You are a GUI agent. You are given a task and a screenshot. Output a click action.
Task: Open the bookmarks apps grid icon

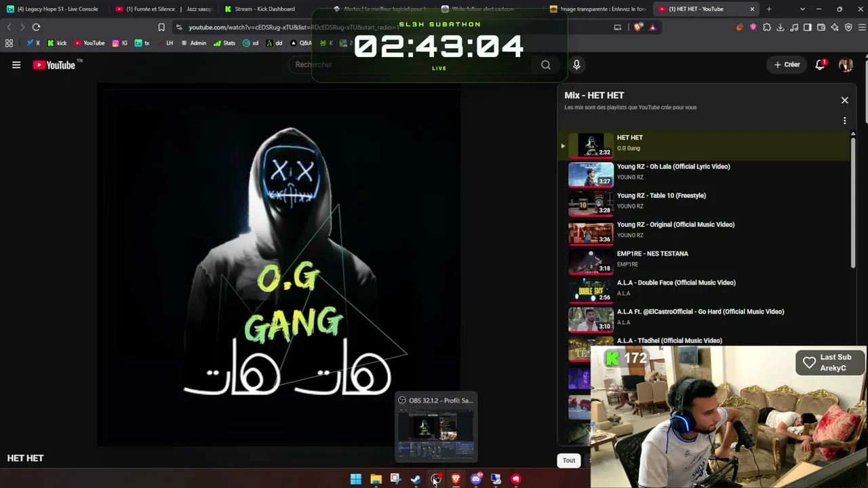(9, 43)
